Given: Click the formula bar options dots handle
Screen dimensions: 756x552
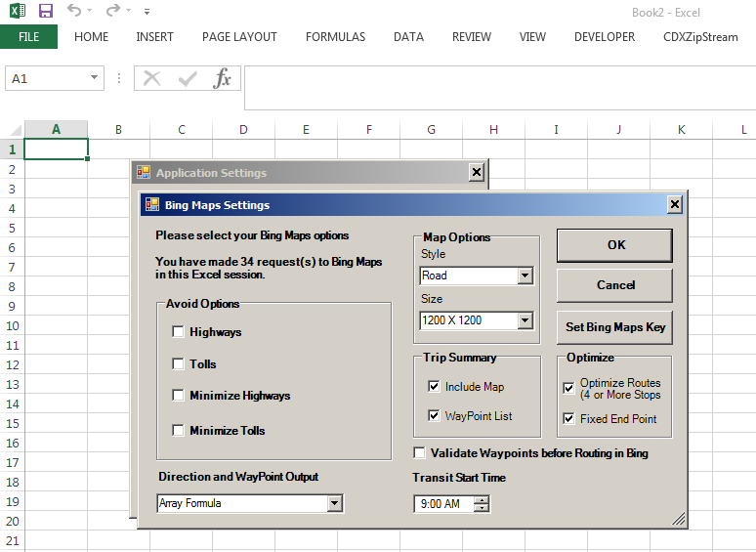Looking at the screenshot, I should pyautogui.click(x=119, y=78).
